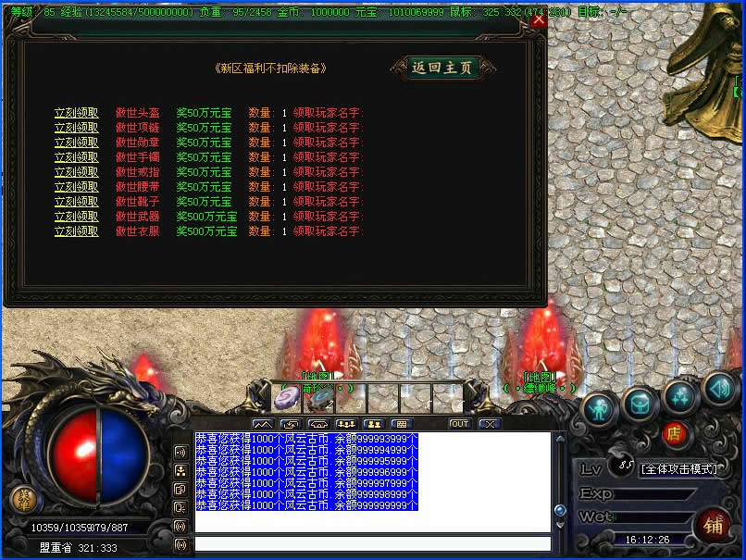The height and width of the screenshot is (560, 746).
Task: Toggle the group chat channel icon
Action: (x=180, y=471)
